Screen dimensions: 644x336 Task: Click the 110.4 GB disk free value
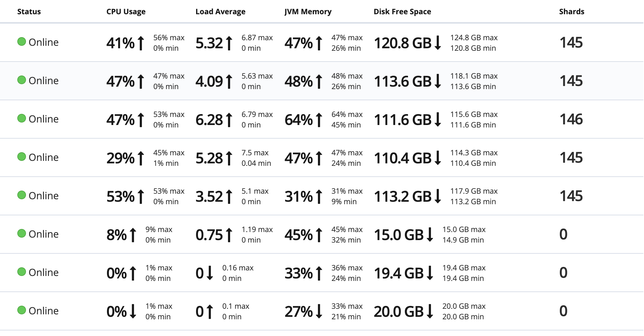(x=403, y=158)
